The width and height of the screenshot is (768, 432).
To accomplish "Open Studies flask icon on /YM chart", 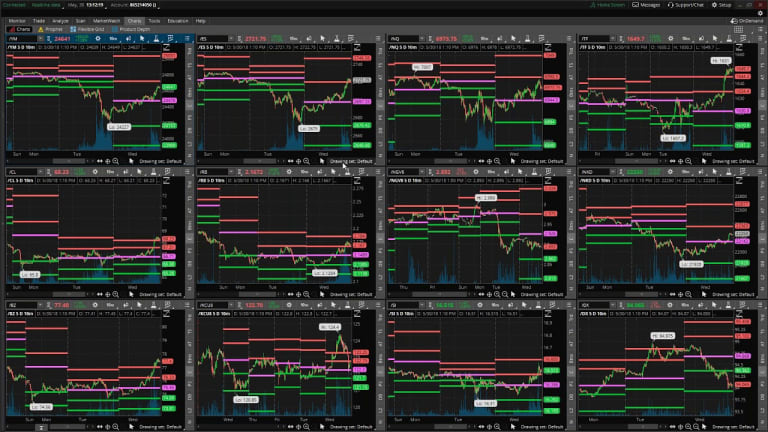I will click(x=156, y=38).
